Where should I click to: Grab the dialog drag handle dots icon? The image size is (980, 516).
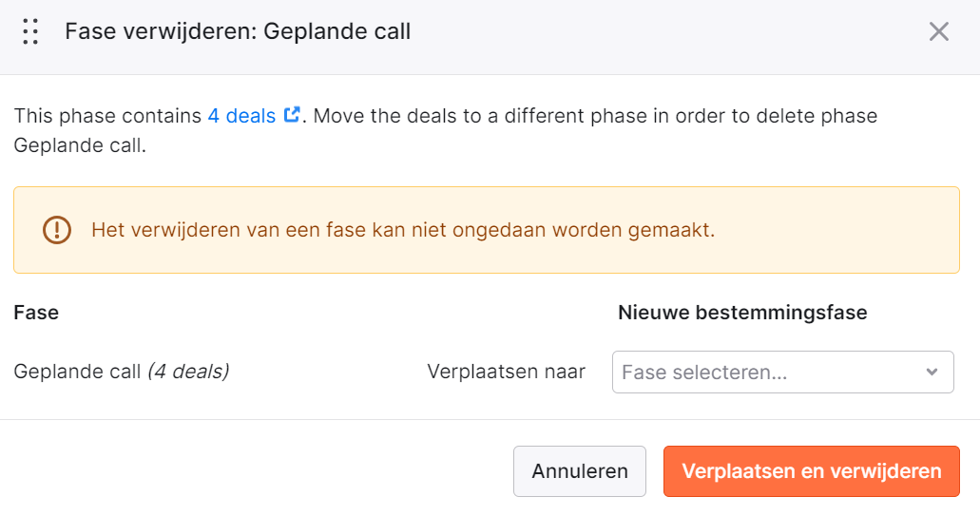click(x=30, y=31)
